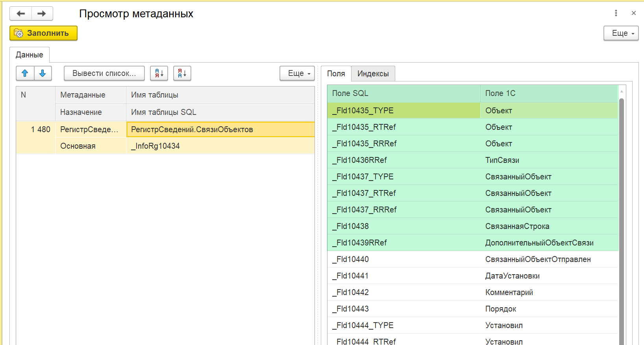The image size is (644, 345).
Task: Expand the top-right Еще dropdown
Action: coord(621,33)
